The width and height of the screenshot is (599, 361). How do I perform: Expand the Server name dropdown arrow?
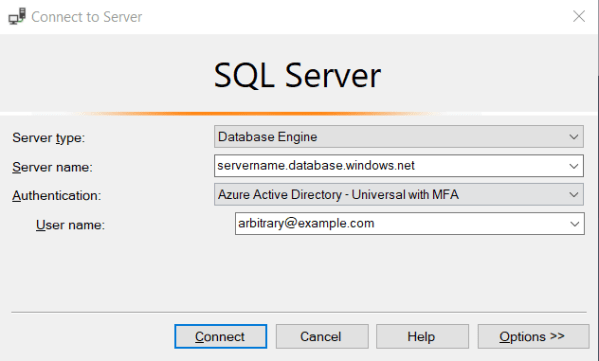(x=573, y=166)
